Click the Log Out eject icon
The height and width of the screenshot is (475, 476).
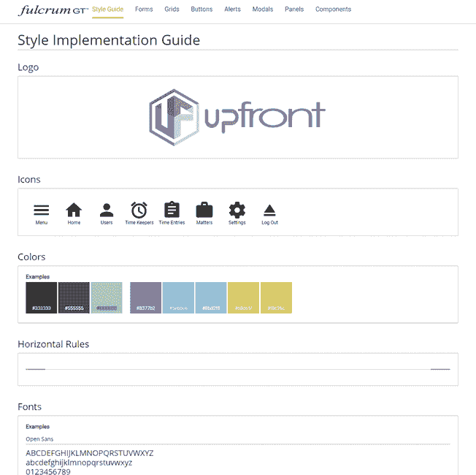coord(269,210)
